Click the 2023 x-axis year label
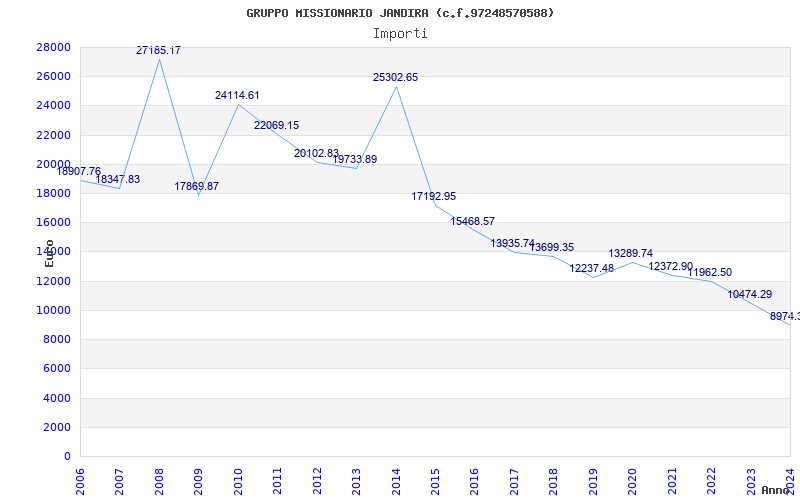 [751, 481]
